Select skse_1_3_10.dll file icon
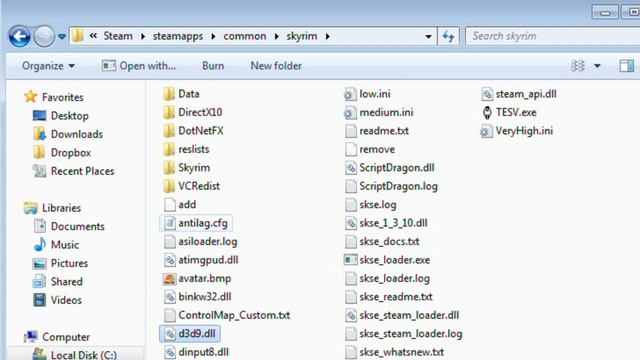The image size is (640, 360). click(351, 223)
